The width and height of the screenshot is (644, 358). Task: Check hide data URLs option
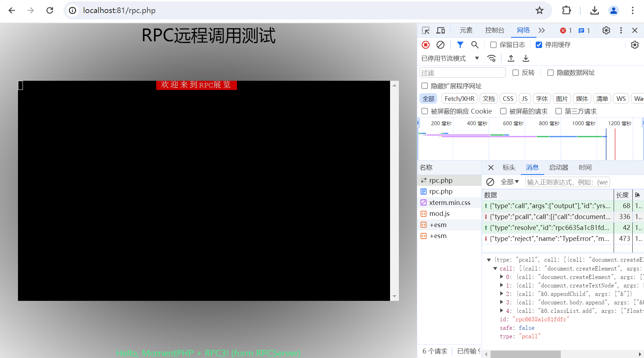pyautogui.click(x=551, y=73)
